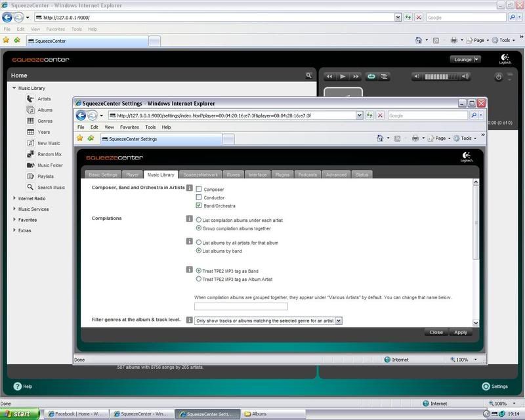Screen dimensions: 525x420
Task: Expand the Internet Radio tree item
Action: pos(14,198)
